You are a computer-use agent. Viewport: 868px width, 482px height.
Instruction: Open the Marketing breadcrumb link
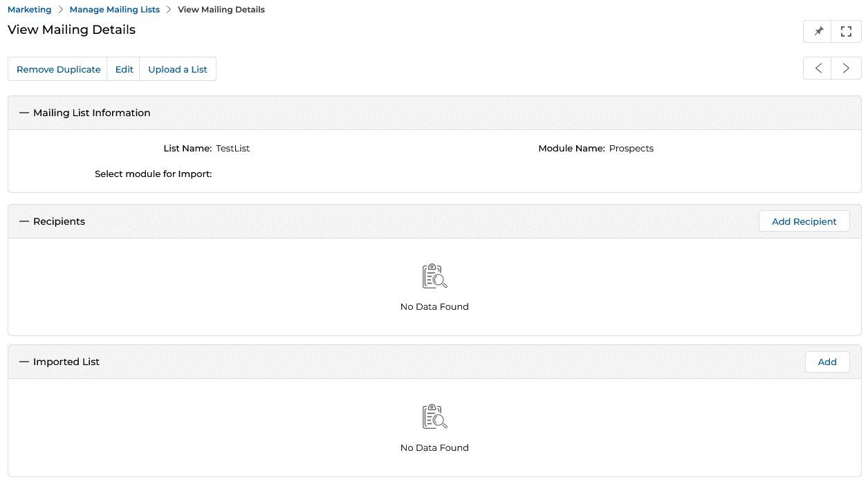30,10
